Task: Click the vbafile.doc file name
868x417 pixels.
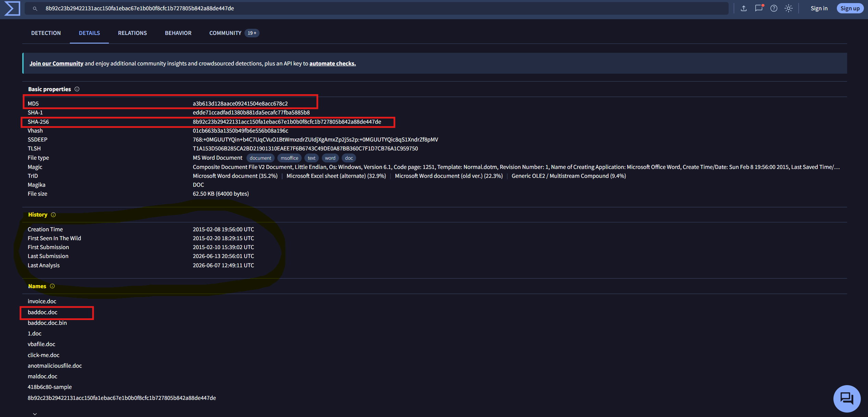Action: coord(41,344)
